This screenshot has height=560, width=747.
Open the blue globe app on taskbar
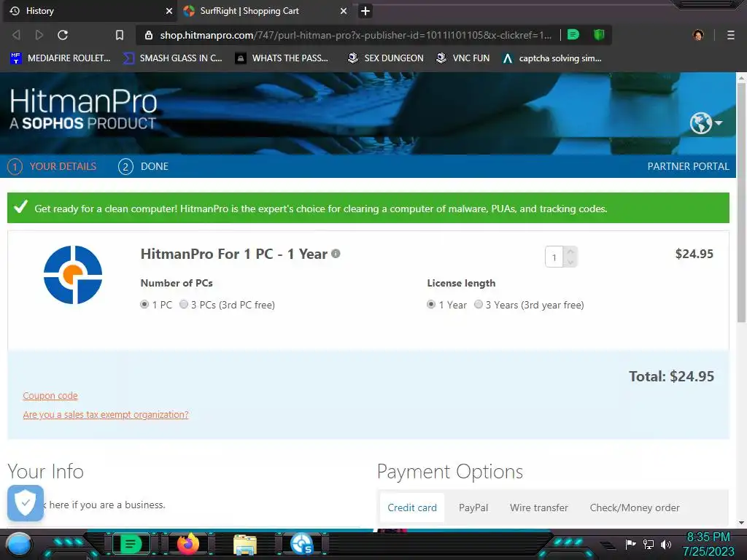[x=301, y=544]
